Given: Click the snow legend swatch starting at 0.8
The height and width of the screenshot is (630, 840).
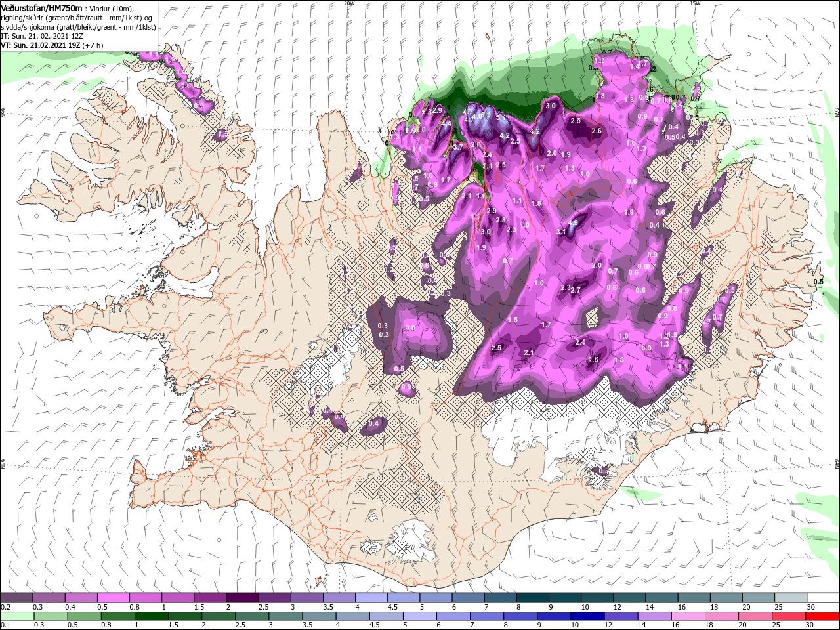Looking at the screenshot, I should [x=145, y=598].
